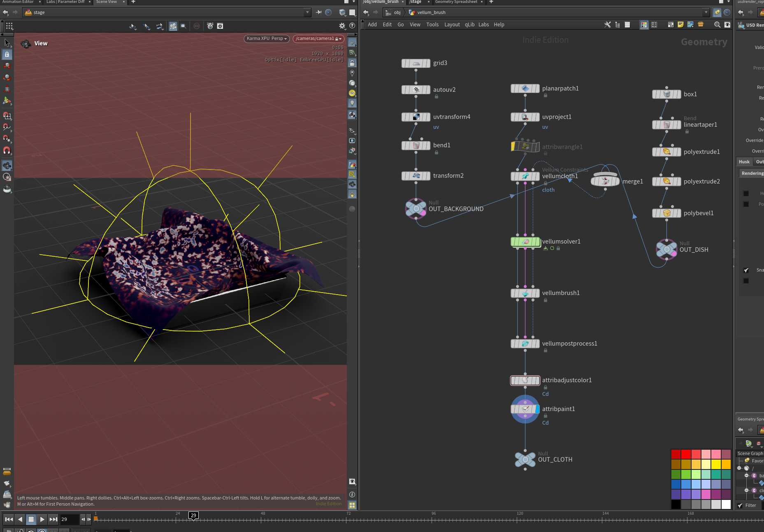Screen dimensions: 764x532
Task: Click the jump to last frame button
Action: (53, 520)
